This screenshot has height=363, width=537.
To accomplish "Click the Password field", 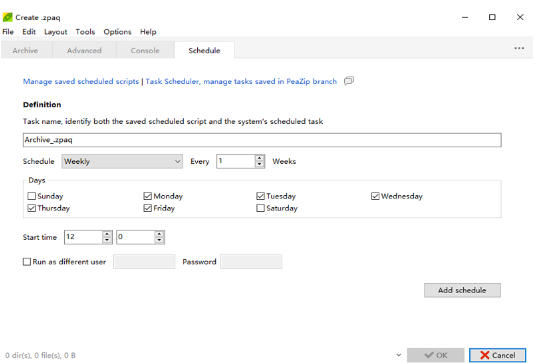I will [251, 262].
